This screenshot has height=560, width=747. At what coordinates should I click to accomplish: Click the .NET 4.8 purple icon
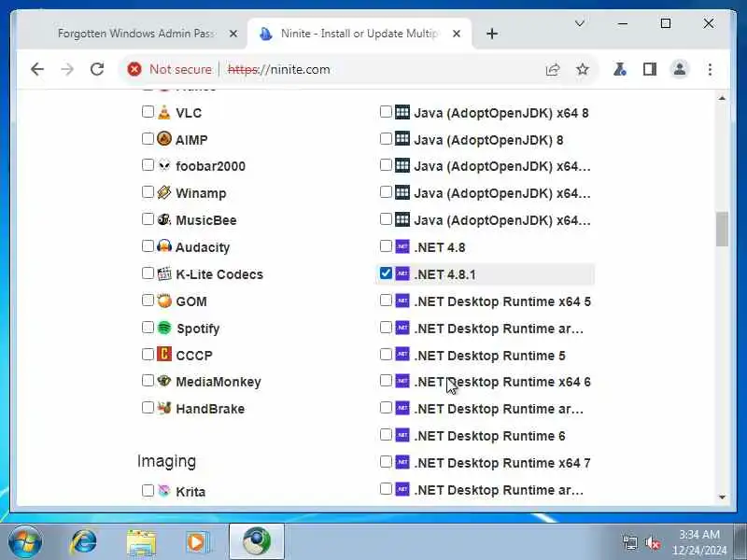coord(402,246)
